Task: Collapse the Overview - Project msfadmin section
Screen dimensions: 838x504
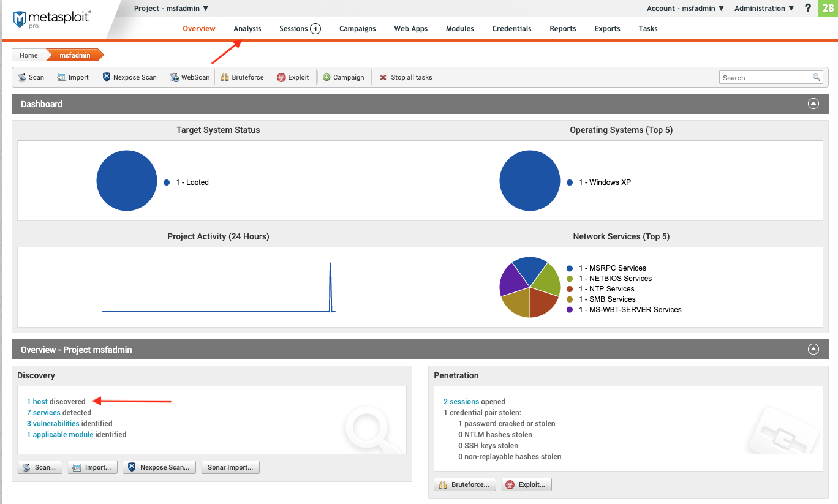Action: point(813,349)
